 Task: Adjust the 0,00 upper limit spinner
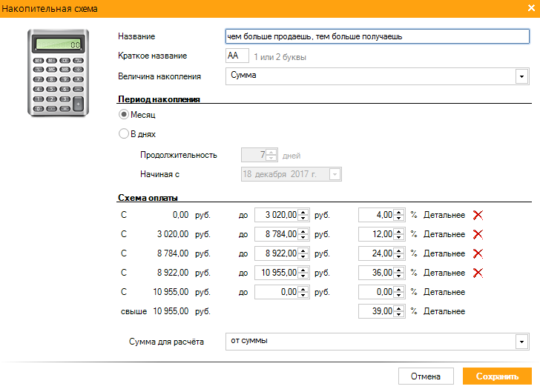pyautogui.click(x=303, y=292)
